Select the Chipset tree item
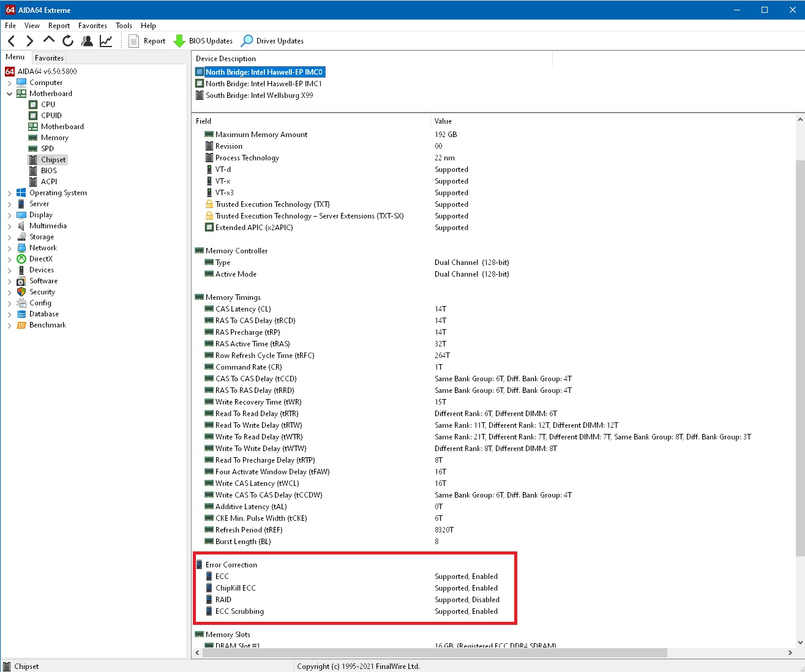Image resolution: width=805 pixels, height=672 pixels. [x=53, y=160]
